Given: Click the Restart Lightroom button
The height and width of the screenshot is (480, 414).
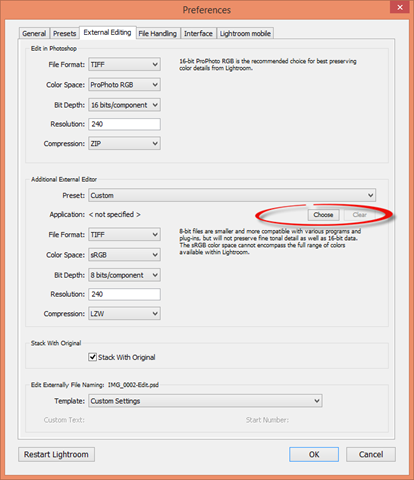Looking at the screenshot, I should tap(56, 454).
